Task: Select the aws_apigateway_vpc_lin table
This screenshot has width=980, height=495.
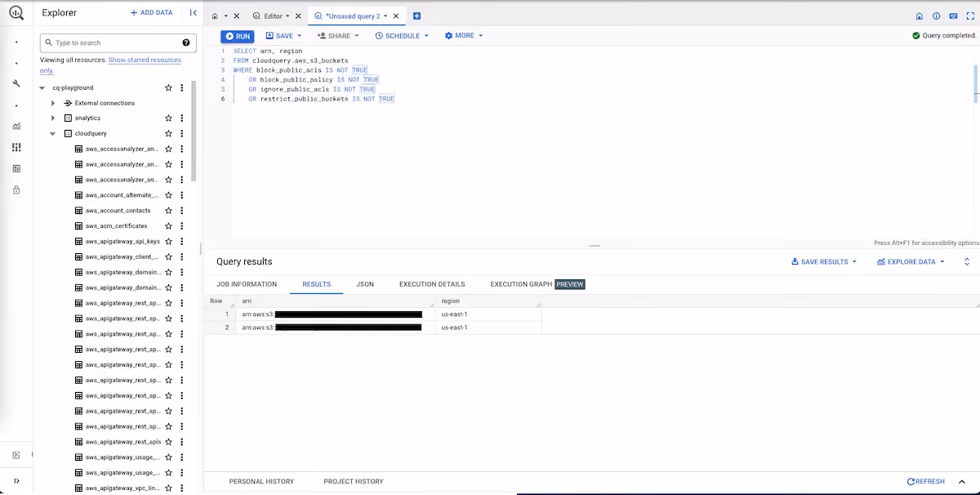Action: [122, 488]
